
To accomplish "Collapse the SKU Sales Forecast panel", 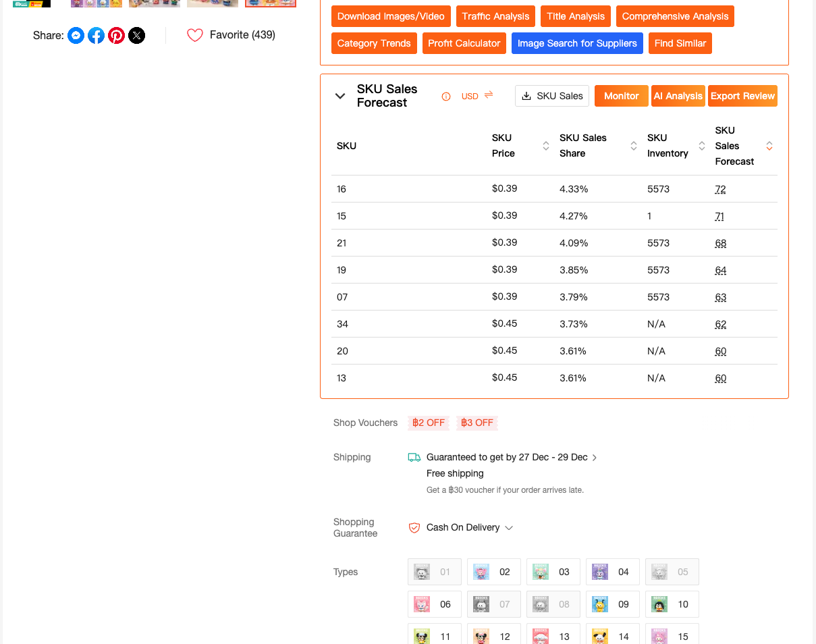I will (340, 96).
